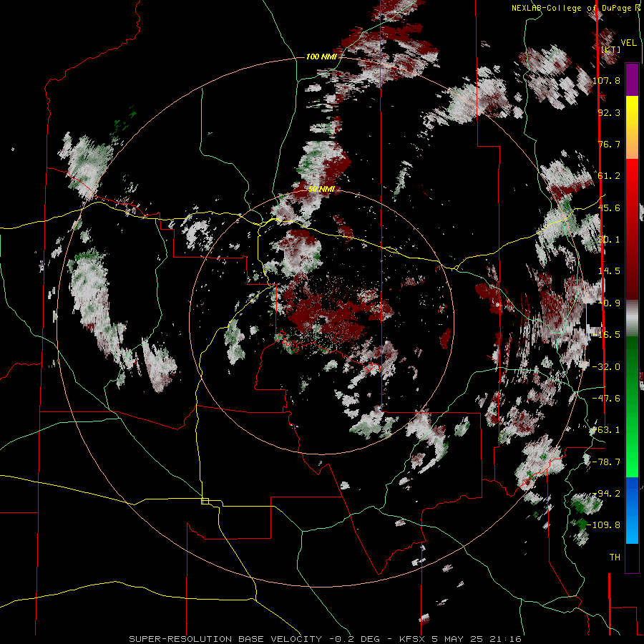644x644 pixels.
Task: Click the 100 NMI range ring label
Action: [x=321, y=57]
